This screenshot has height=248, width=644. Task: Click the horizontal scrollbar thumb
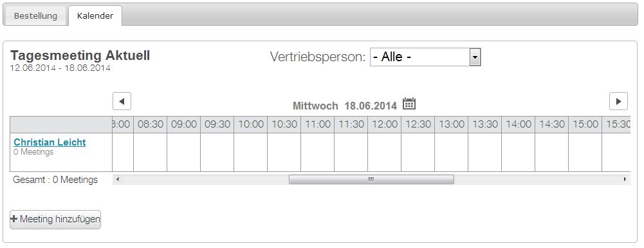coord(371,179)
